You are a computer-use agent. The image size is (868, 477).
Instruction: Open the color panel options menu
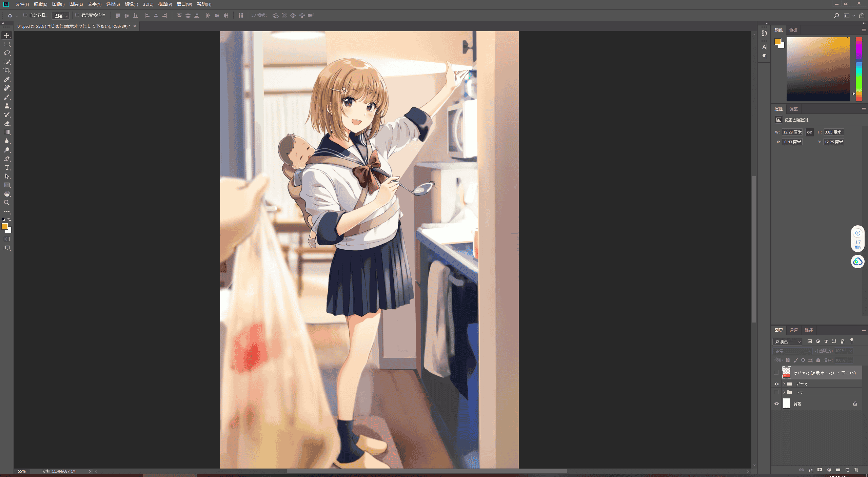pyautogui.click(x=864, y=30)
